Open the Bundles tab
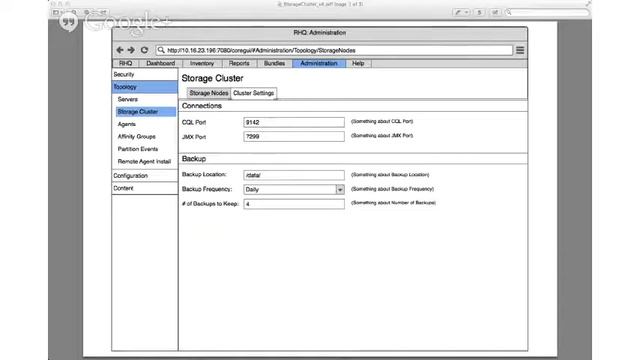Screen dimensions: 640x360 pyautogui.click(x=274, y=63)
